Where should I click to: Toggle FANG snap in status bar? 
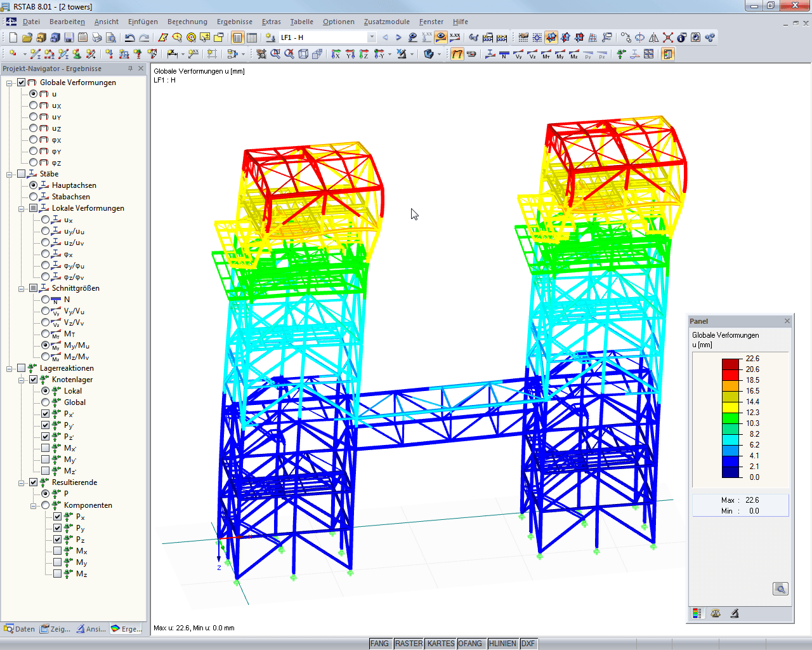click(x=379, y=644)
